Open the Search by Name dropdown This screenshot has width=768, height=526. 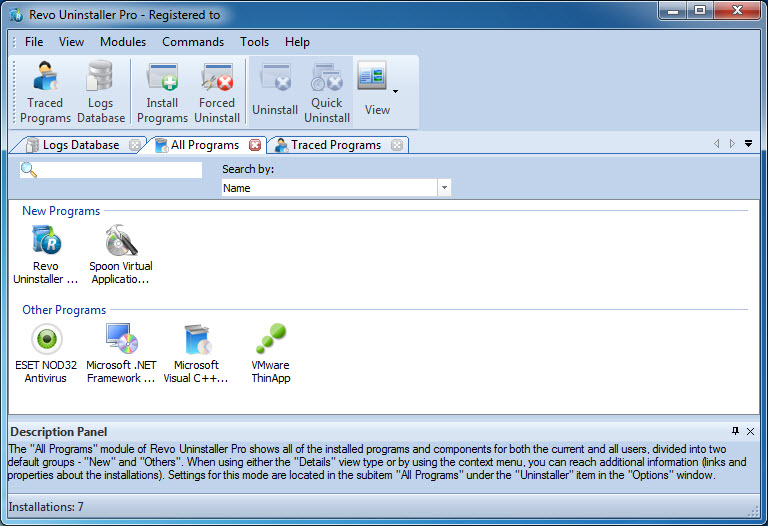444,188
